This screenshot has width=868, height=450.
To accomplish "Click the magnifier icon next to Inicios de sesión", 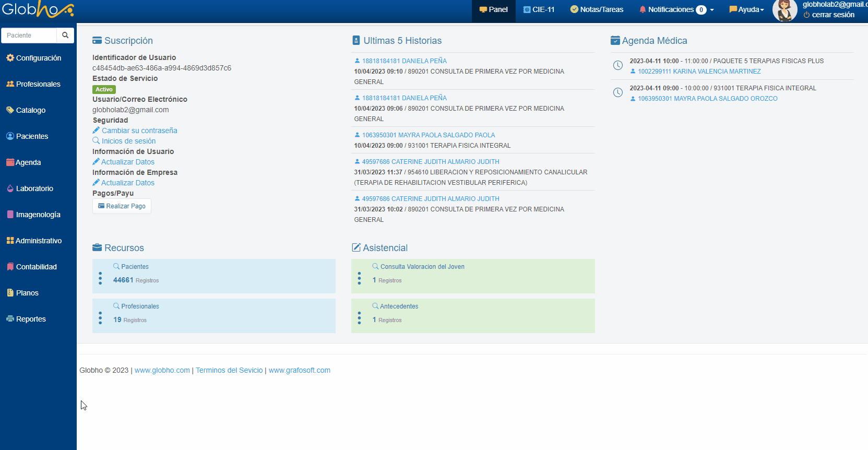I will [x=96, y=141].
